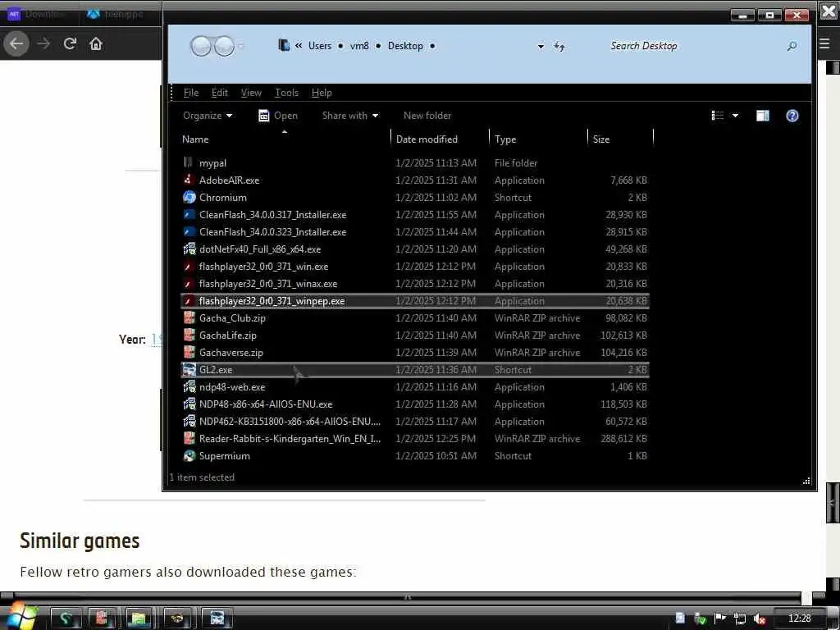Expand the Desktop breadcrumb arrow
840x630 pixels.
[432, 46]
